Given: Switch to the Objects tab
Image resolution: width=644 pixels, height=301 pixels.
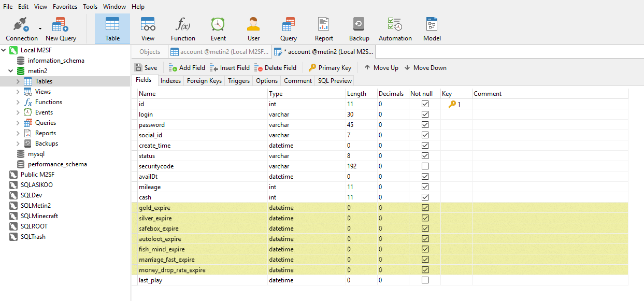Looking at the screenshot, I should pyautogui.click(x=150, y=52).
